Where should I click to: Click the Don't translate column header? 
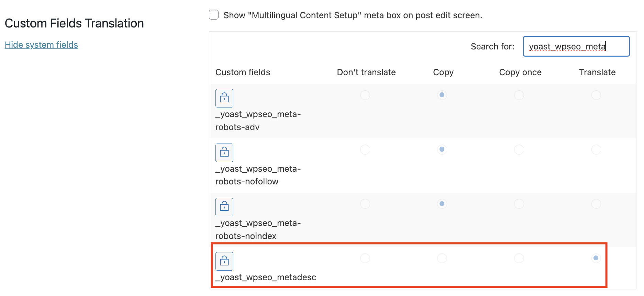(366, 72)
